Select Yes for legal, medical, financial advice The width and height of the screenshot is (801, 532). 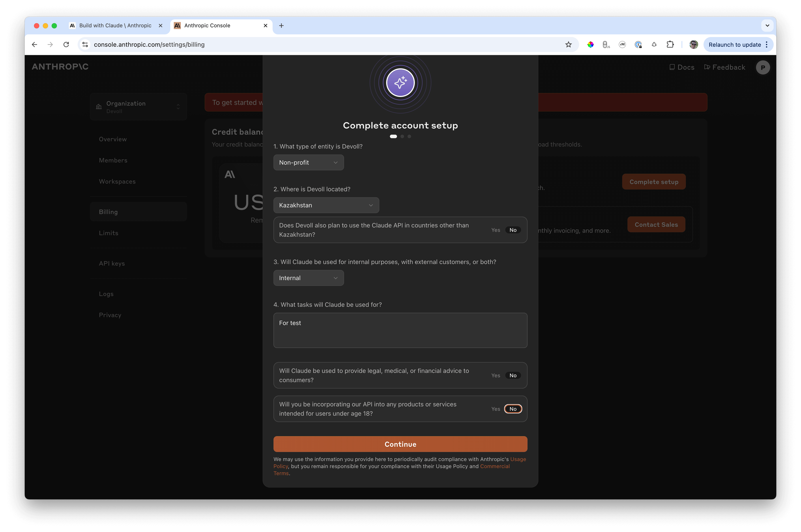pyautogui.click(x=495, y=376)
